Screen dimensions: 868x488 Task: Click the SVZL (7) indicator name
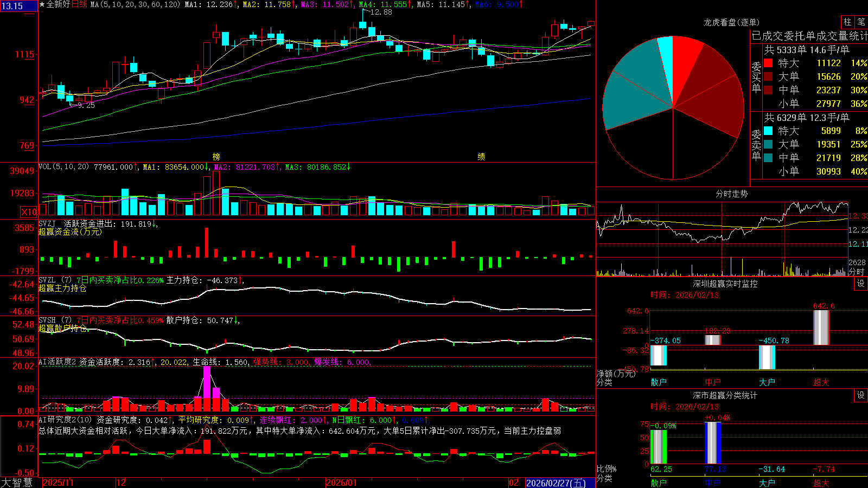click(x=55, y=280)
